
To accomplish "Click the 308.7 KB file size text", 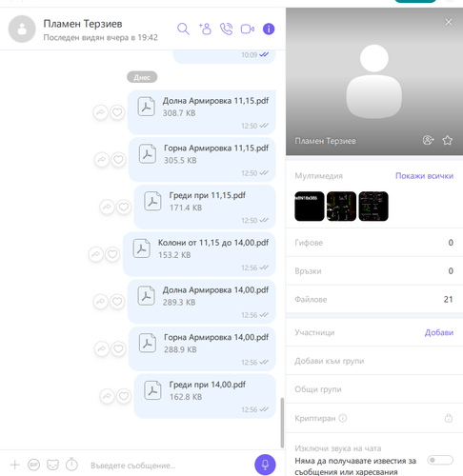I will (x=179, y=113).
